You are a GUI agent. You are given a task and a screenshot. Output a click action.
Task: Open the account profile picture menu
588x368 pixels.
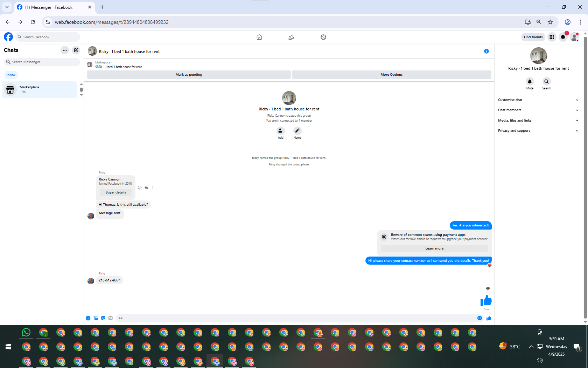[574, 37]
